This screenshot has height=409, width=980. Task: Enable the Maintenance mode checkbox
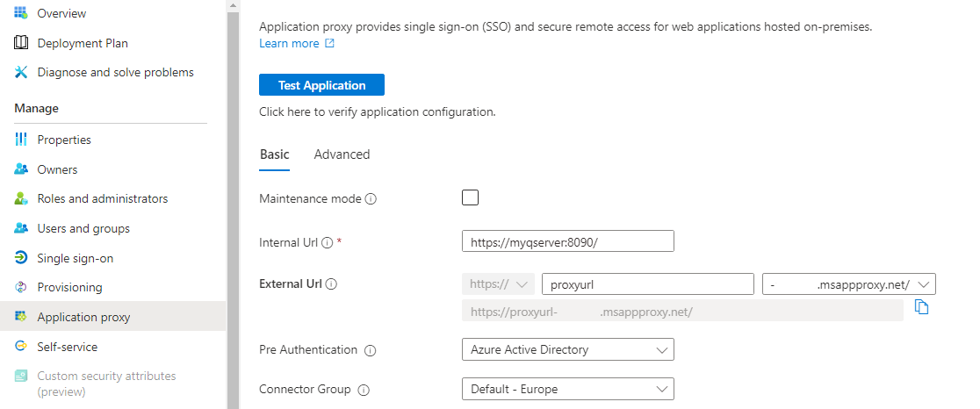click(x=471, y=197)
